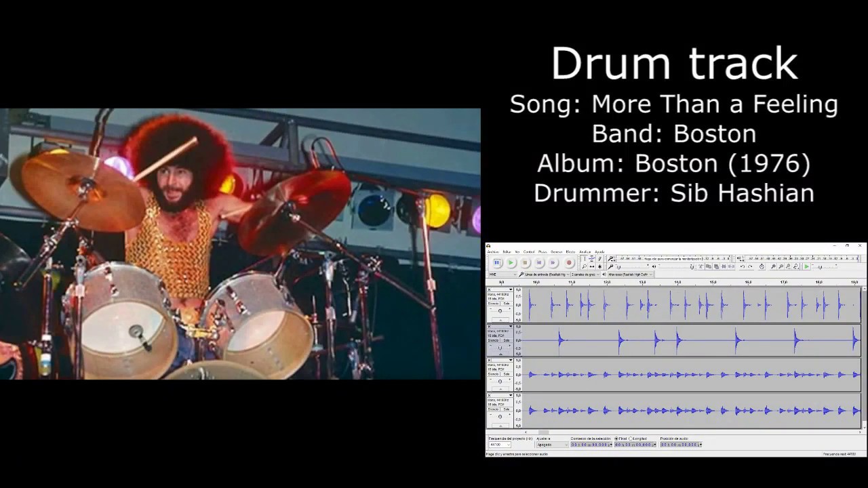Screen dimensions: 868x488
Task: Collapse the second track using bottom arrow
Action: (500, 354)
